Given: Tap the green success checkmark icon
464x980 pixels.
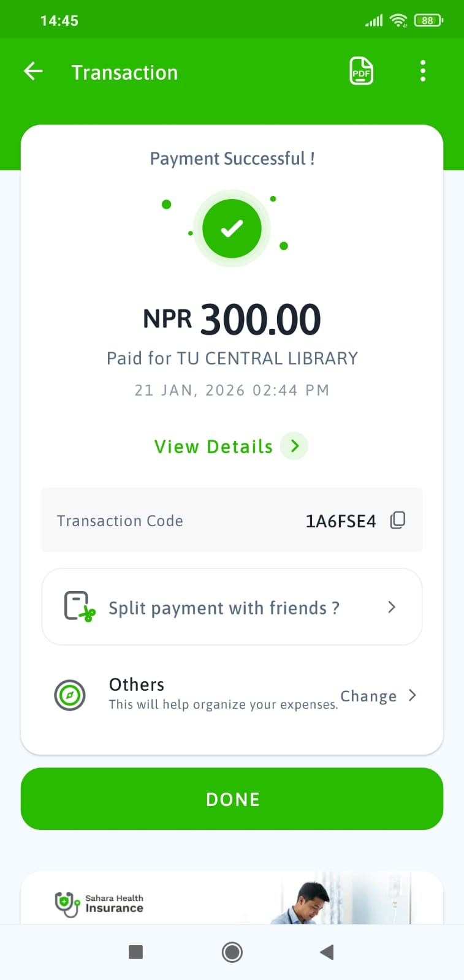Looking at the screenshot, I should [232, 228].
